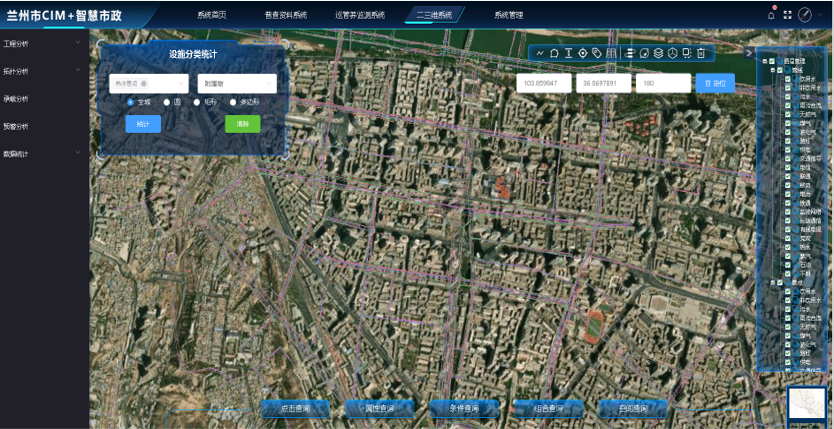Click the longitude input field showing 103.859847
Screen dimensions: 834x429
544,83
